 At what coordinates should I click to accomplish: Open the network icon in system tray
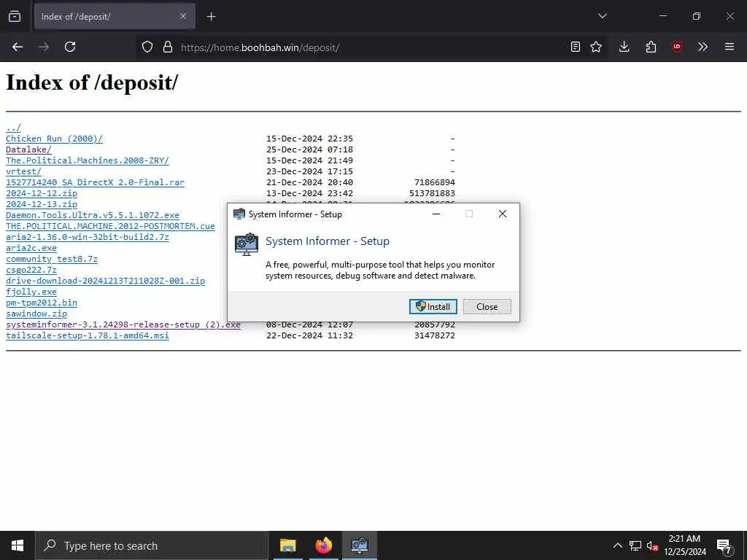[635, 545]
